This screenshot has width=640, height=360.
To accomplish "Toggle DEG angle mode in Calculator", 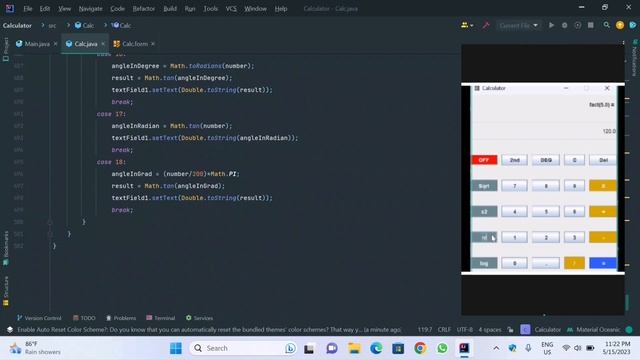I will pos(546,160).
